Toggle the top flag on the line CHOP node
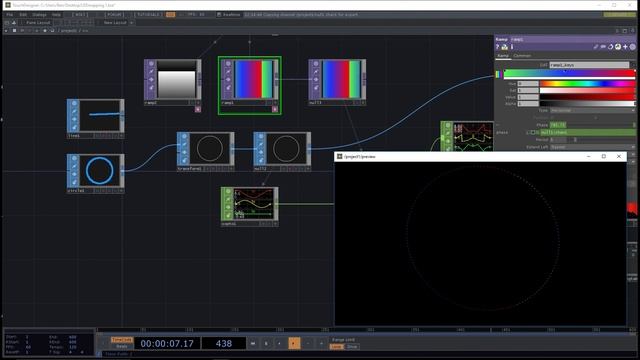The image size is (640, 360). click(74, 104)
